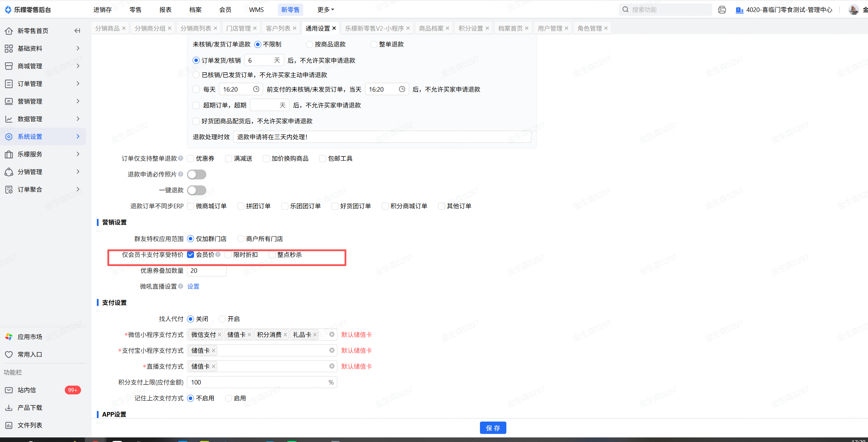The image size is (868, 442).
Task: Open the 报表 top menu
Action: (x=165, y=10)
